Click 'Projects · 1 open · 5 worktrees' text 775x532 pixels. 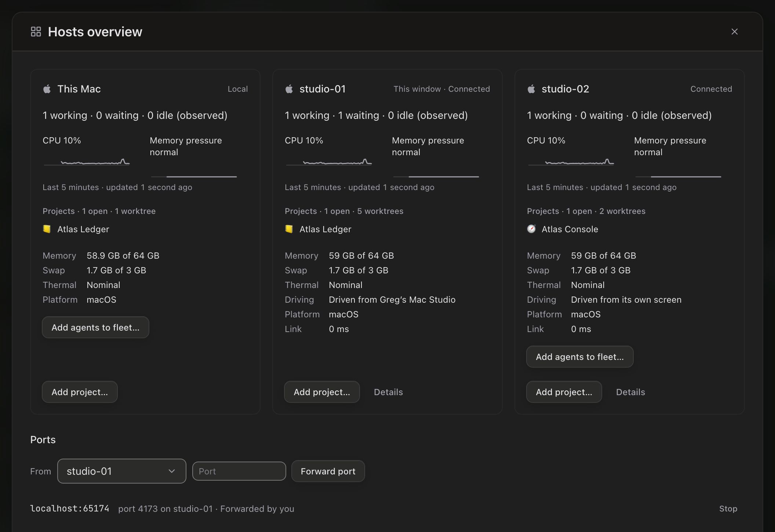tap(344, 211)
